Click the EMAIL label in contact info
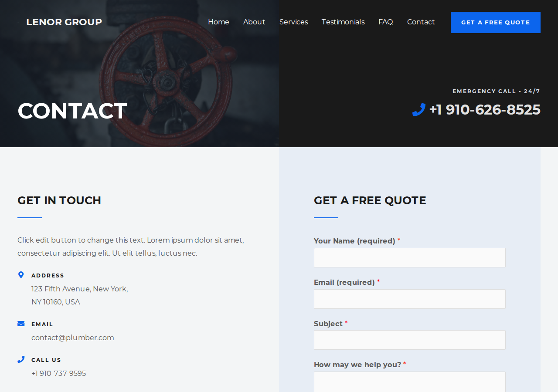 pos(42,324)
